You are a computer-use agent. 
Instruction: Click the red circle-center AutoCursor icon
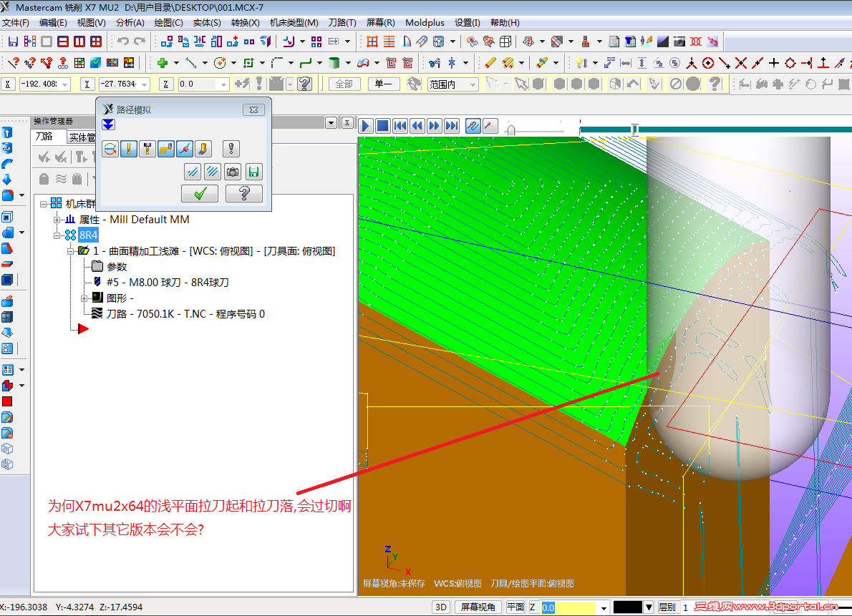coord(708,63)
